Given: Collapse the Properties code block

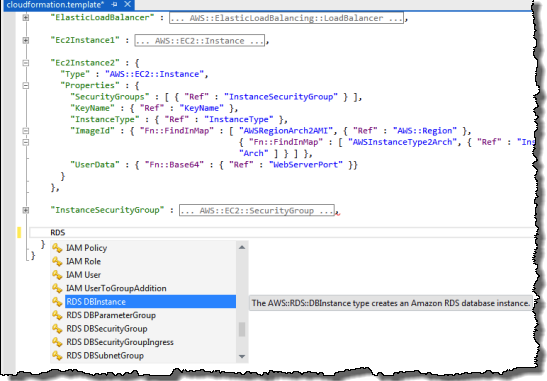Looking at the screenshot, I should [25, 85].
